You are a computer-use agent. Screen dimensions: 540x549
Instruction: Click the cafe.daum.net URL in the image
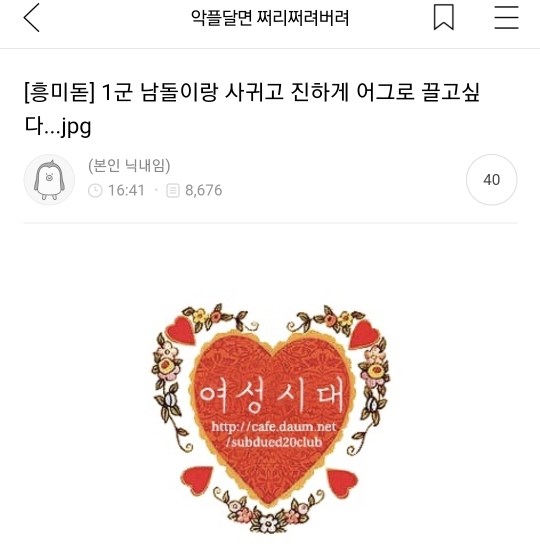tap(274, 427)
